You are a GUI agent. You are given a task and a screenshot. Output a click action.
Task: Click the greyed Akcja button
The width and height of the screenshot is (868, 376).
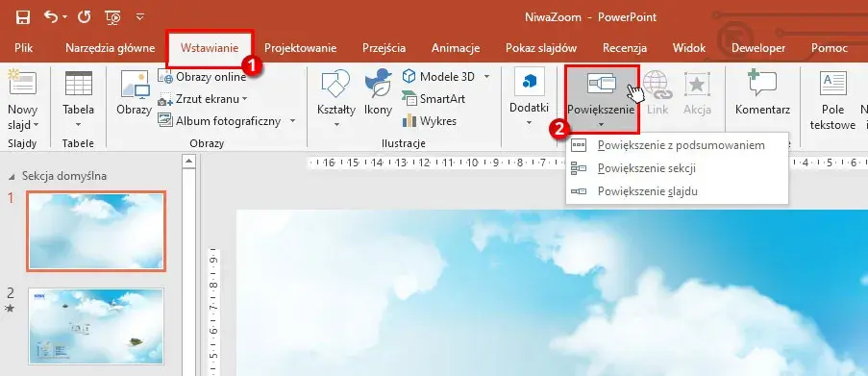(697, 92)
